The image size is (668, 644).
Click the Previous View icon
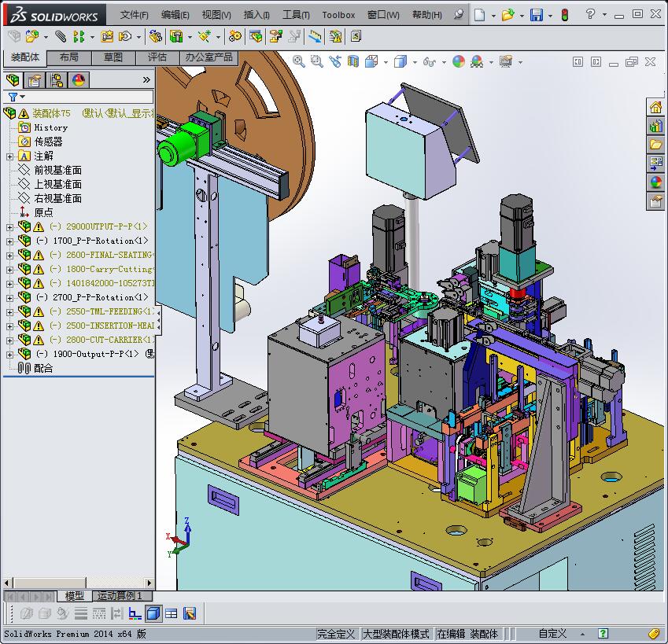(x=335, y=61)
